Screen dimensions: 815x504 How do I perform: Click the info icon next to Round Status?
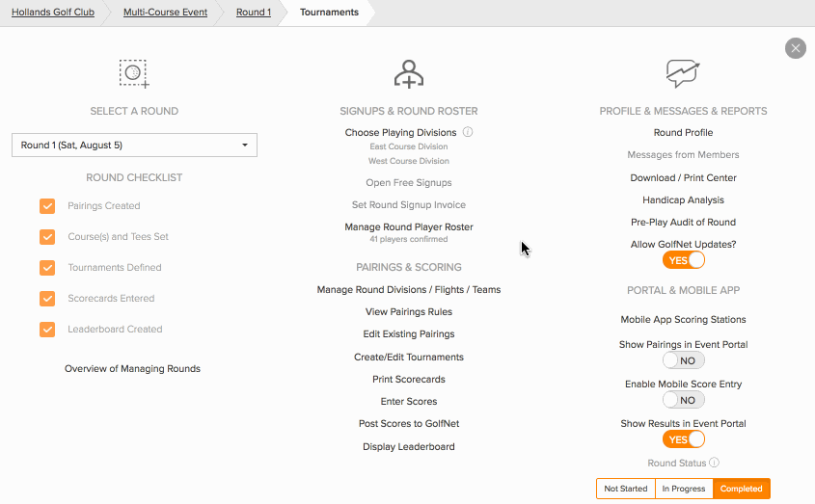(714, 463)
